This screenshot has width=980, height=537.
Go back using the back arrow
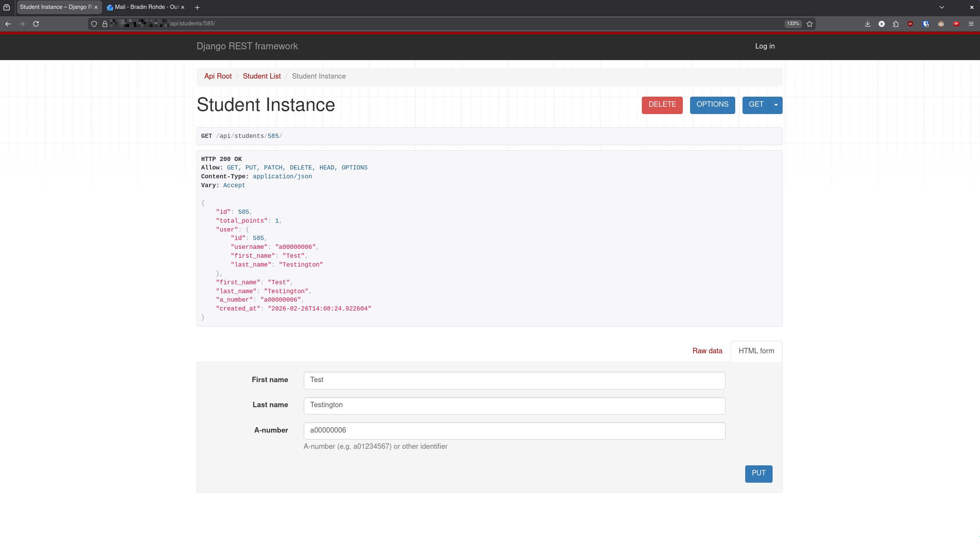click(8, 24)
